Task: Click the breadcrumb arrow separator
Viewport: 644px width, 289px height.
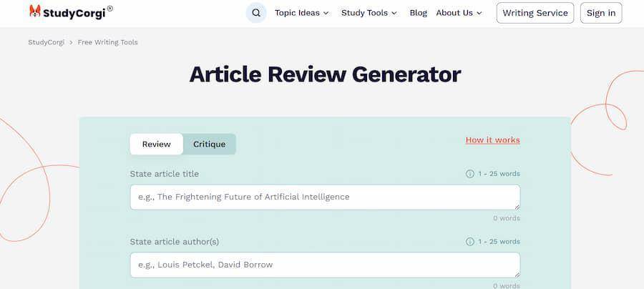Action: pyautogui.click(x=71, y=42)
